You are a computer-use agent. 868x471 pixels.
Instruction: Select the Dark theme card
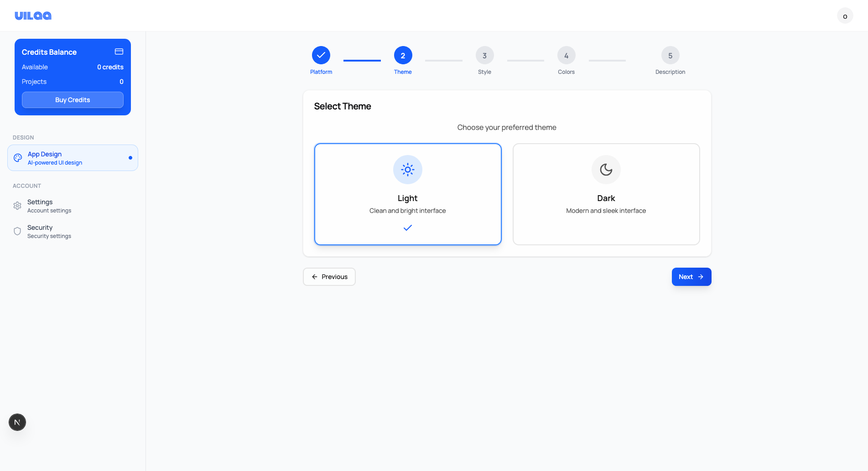pos(606,194)
